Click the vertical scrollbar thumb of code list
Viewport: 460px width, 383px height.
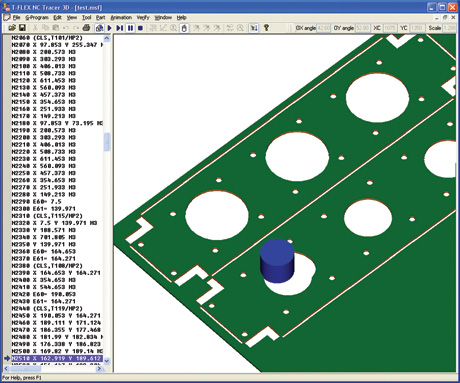107,142
